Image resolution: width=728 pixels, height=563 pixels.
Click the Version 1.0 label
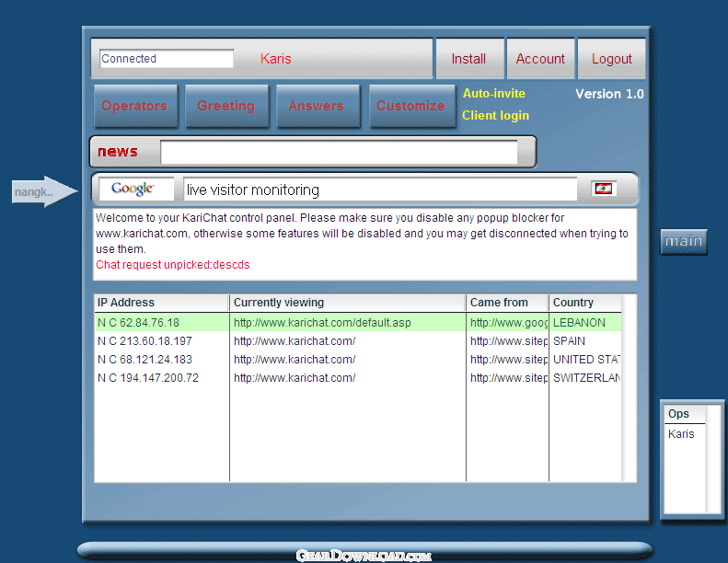click(x=609, y=94)
